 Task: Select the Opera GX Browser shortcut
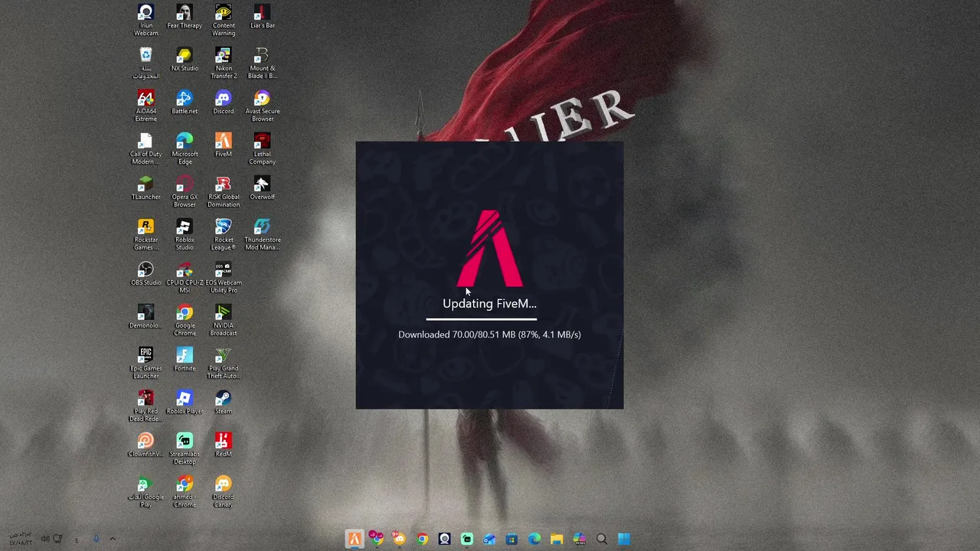[185, 191]
